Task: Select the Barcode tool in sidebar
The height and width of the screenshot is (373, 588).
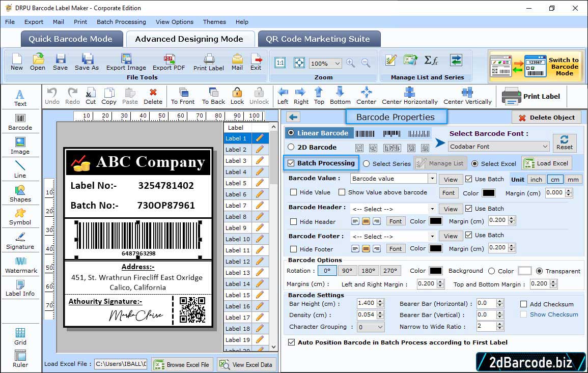Action: coord(20,122)
